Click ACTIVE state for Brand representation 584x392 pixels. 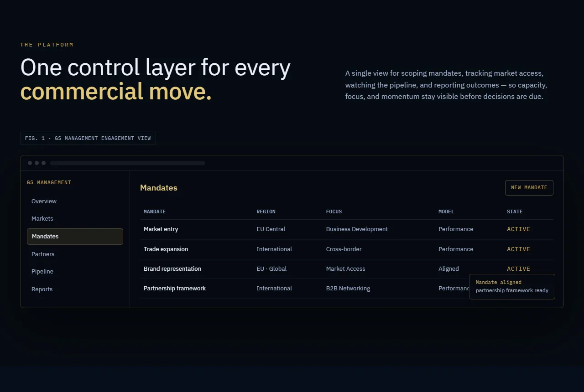pyautogui.click(x=518, y=269)
